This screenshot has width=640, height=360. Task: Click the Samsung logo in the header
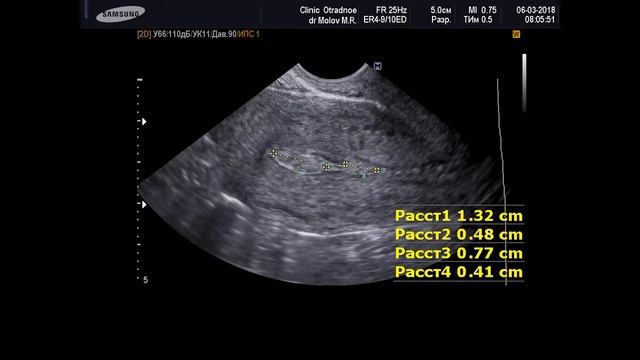(120, 14)
